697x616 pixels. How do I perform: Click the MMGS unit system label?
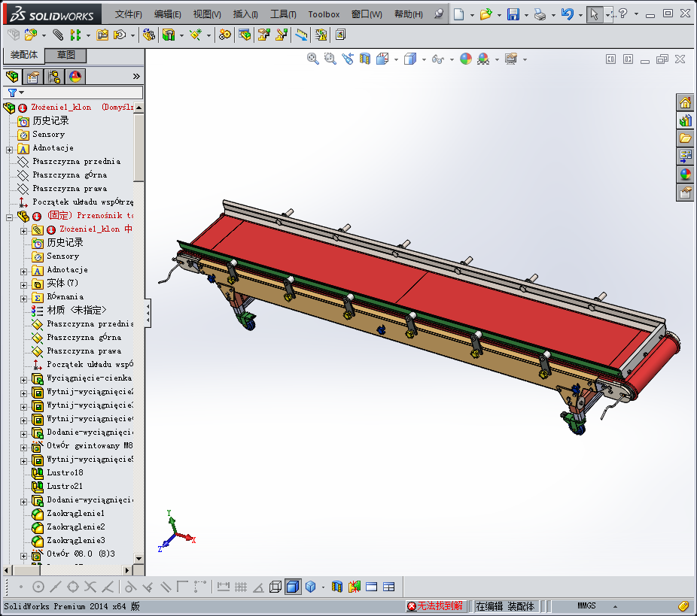coord(586,605)
